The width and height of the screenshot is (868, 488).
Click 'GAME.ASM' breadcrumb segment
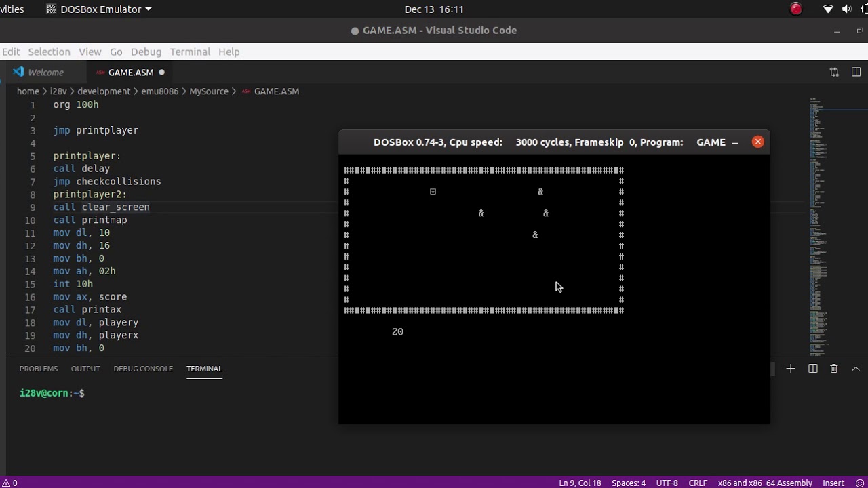(276, 91)
